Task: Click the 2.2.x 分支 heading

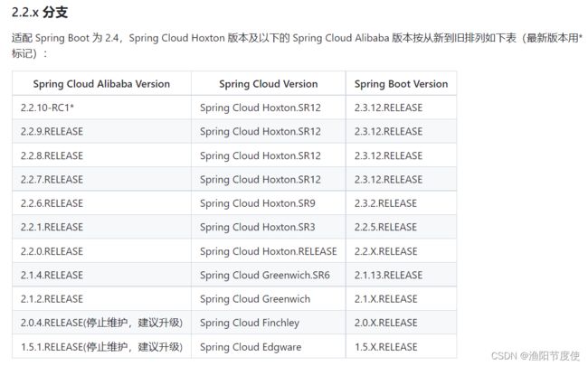Action: [40, 13]
